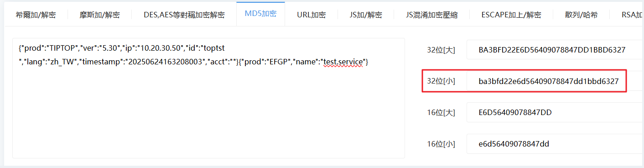644x168 pixels.
Task: Go to the URL加密 tab
Action: [x=311, y=15]
